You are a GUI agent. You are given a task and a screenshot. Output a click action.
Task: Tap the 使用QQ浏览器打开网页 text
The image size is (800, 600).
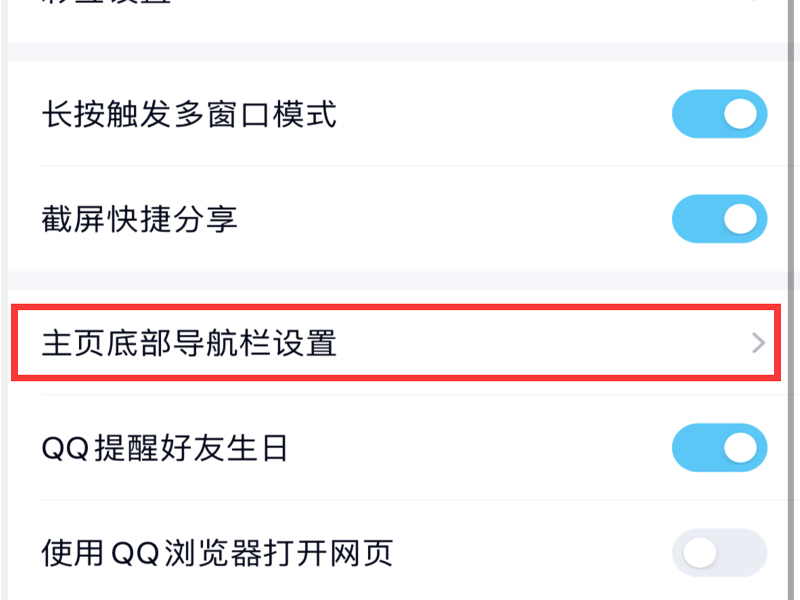coord(217,553)
